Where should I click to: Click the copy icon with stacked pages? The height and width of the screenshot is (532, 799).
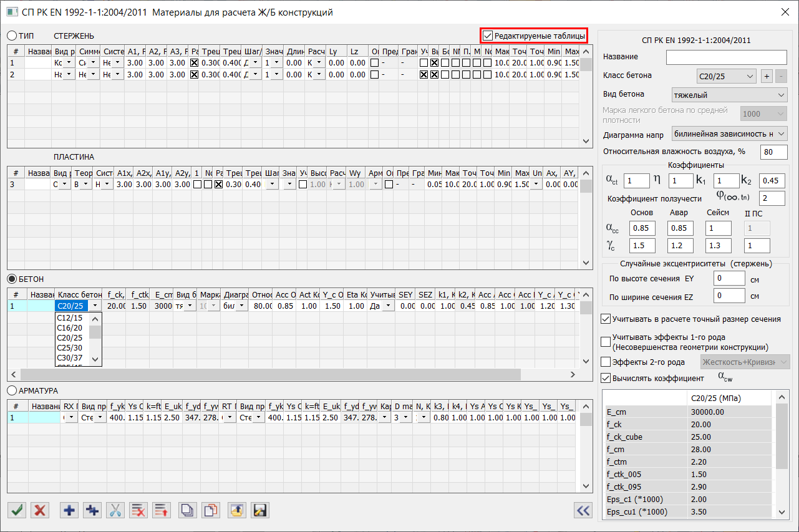click(x=187, y=510)
